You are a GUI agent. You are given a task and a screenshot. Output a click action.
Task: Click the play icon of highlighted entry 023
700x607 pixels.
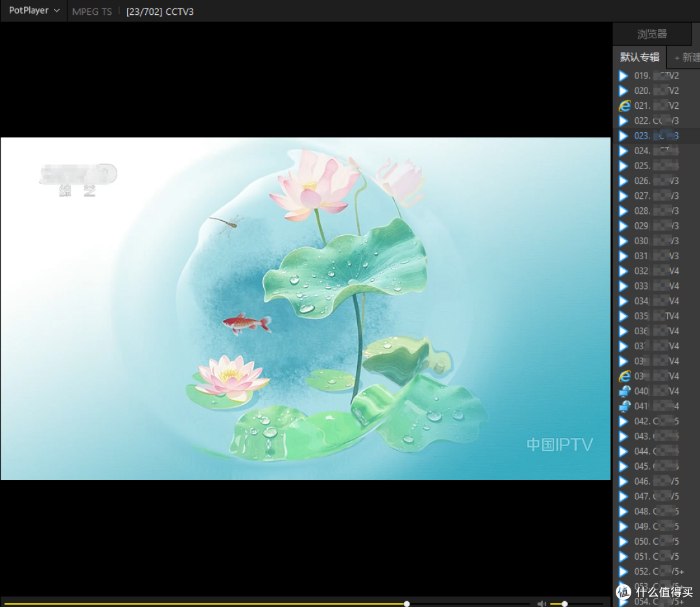[624, 135]
